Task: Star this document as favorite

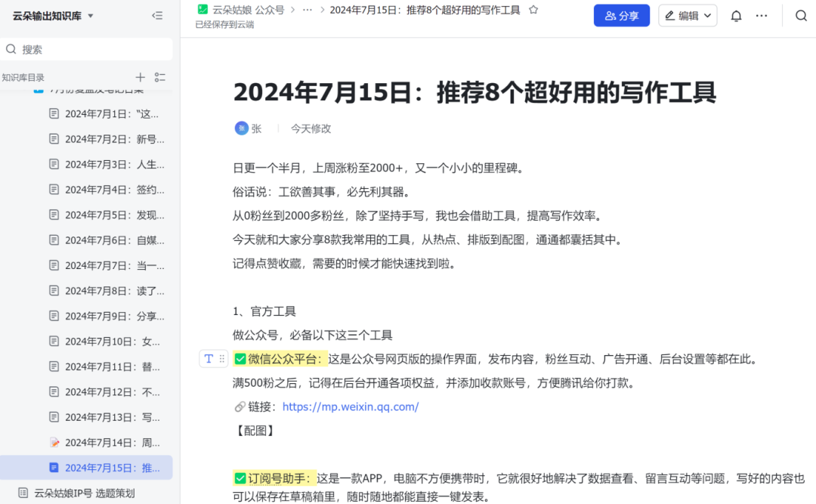Action: click(533, 10)
